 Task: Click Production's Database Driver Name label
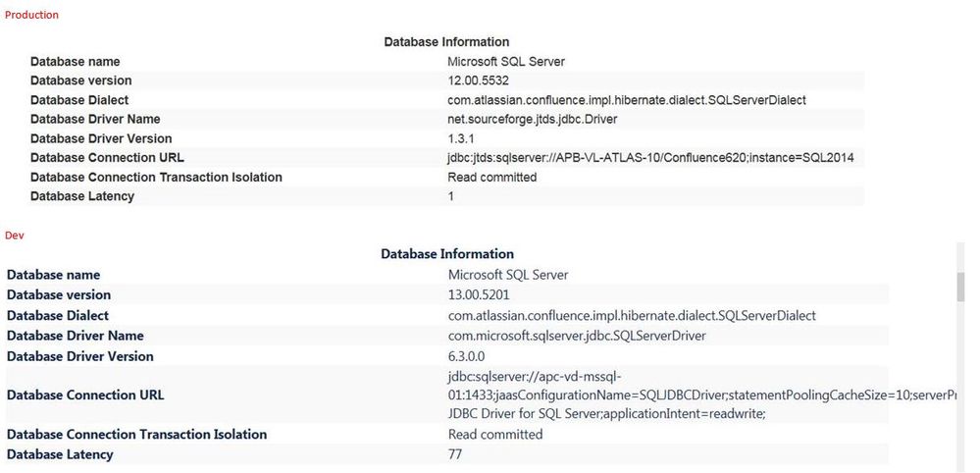(95, 119)
